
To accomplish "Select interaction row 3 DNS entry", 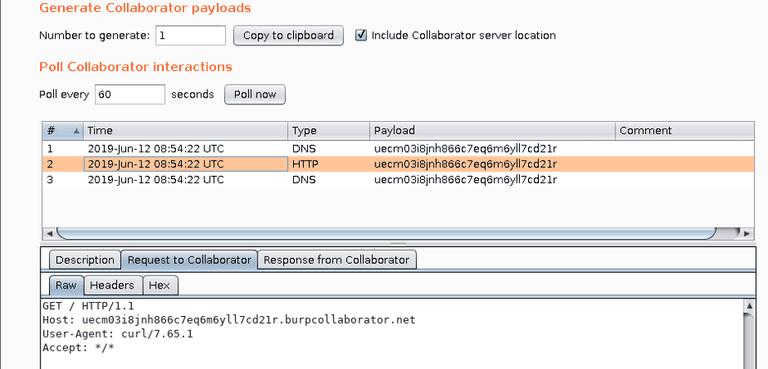I will click(398, 179).
